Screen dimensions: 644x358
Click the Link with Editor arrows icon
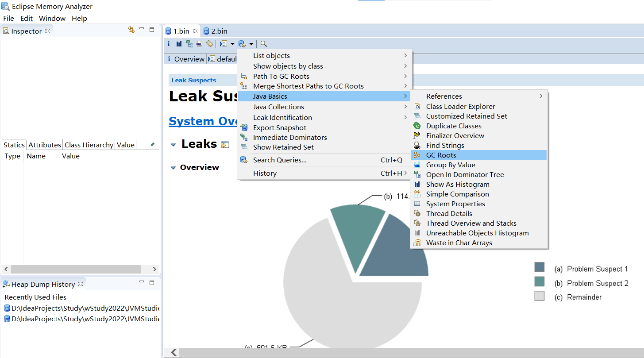coord(131,30)
